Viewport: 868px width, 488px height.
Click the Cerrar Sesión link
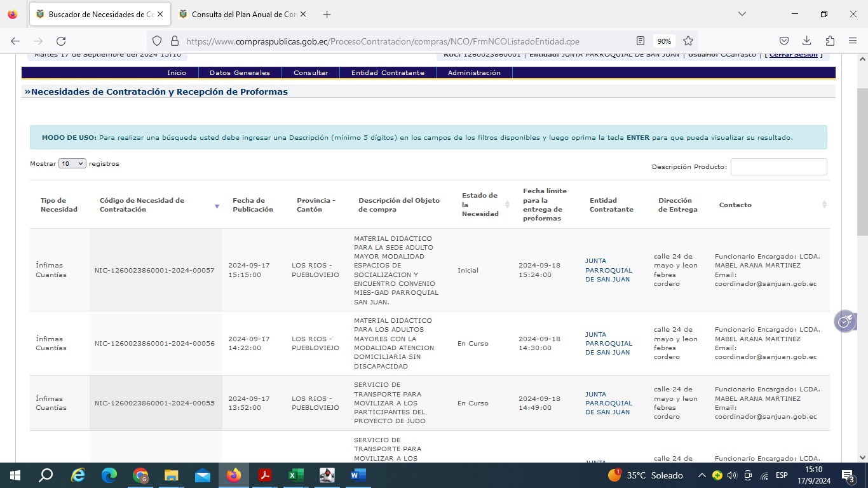[x=793, y=55]
